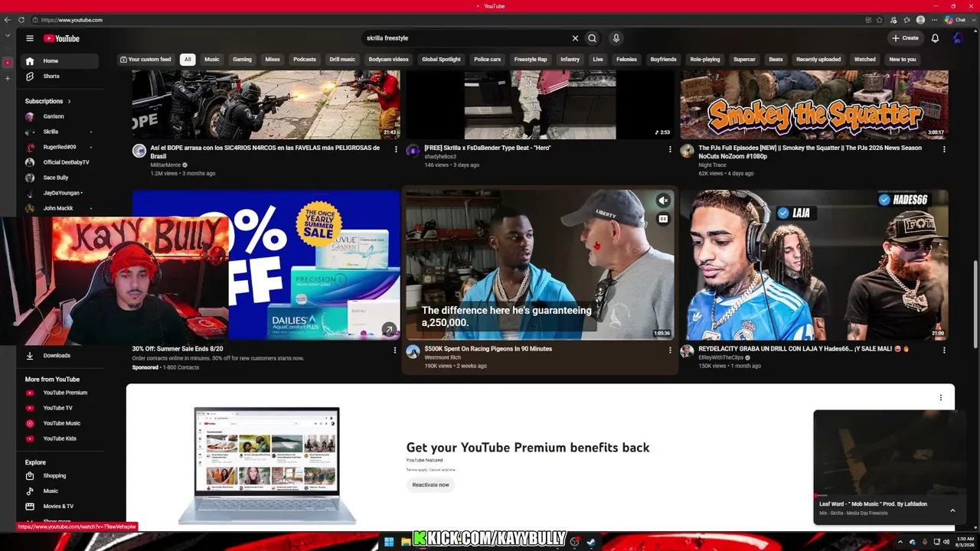Select the Gaming filter chip
The image size is (980, 551).
242,60
